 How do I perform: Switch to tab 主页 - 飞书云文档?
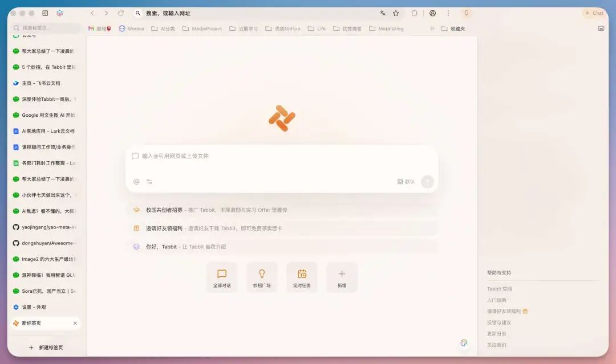[x=46, y=83]
